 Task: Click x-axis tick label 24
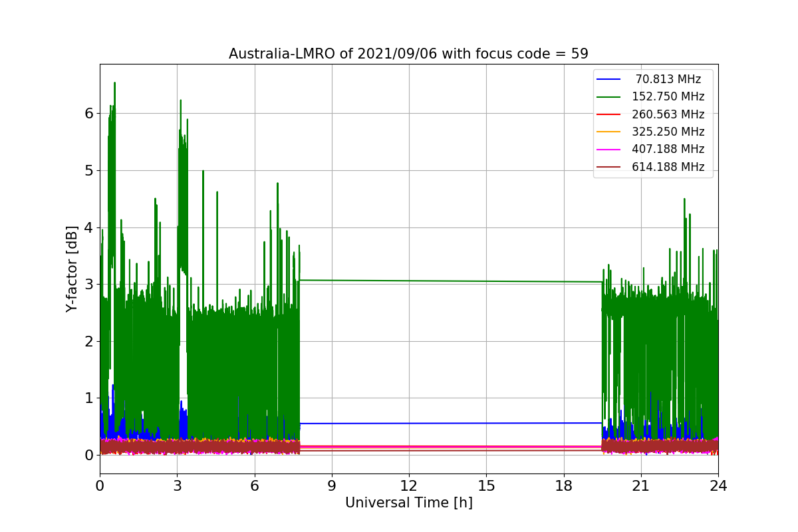point(718,485)
